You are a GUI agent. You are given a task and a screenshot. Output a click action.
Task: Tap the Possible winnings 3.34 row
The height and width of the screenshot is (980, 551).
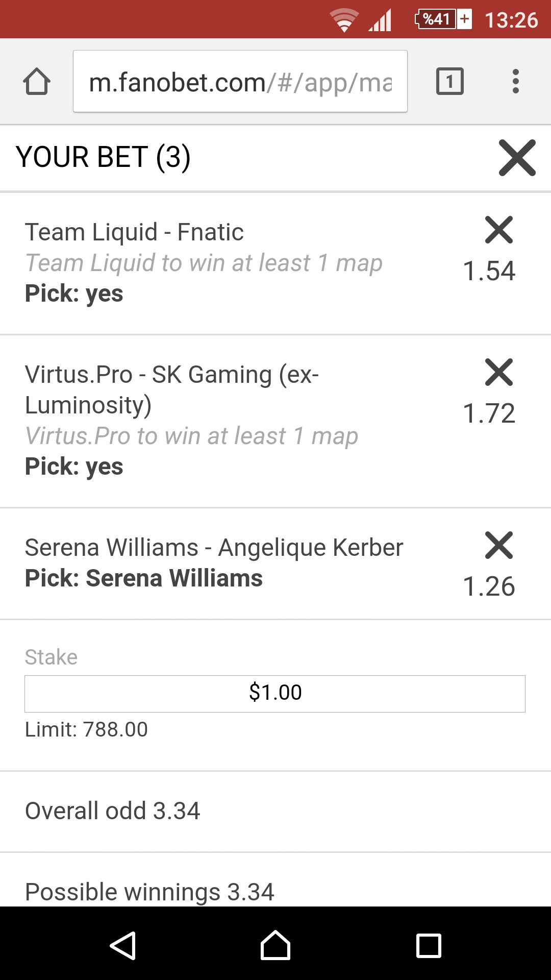coord(275,886)
